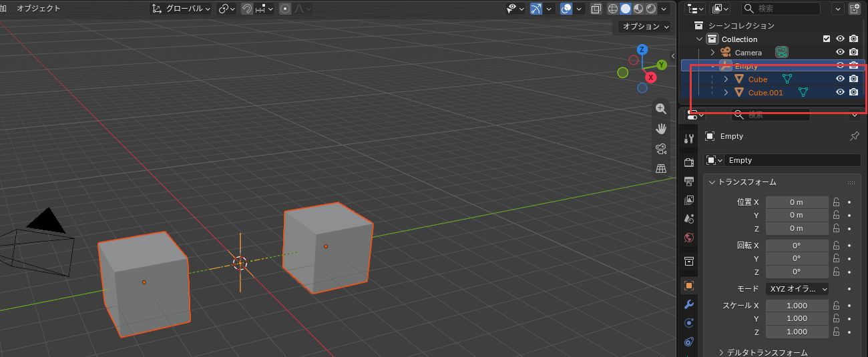Switch to wireframe viewport shading

pos(613,9)
